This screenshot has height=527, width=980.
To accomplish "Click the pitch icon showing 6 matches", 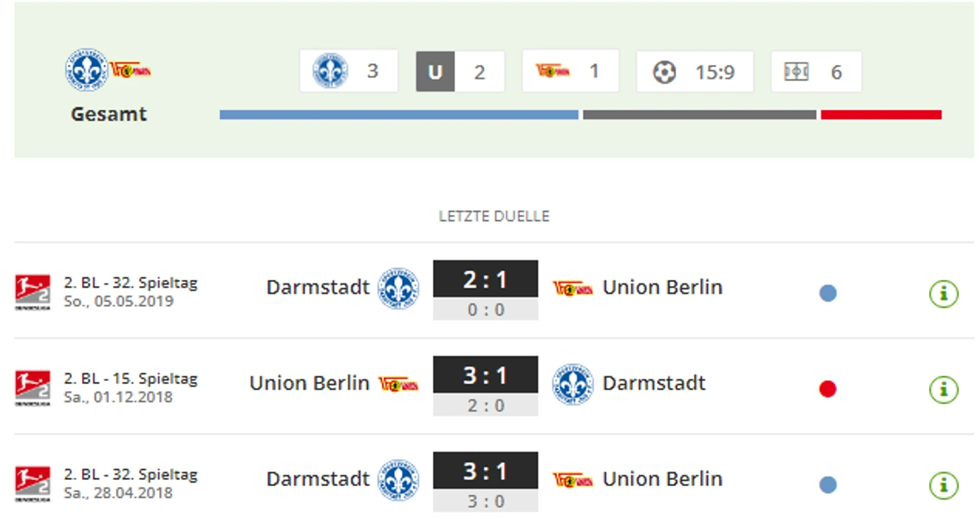I will (x=796, y=72).
